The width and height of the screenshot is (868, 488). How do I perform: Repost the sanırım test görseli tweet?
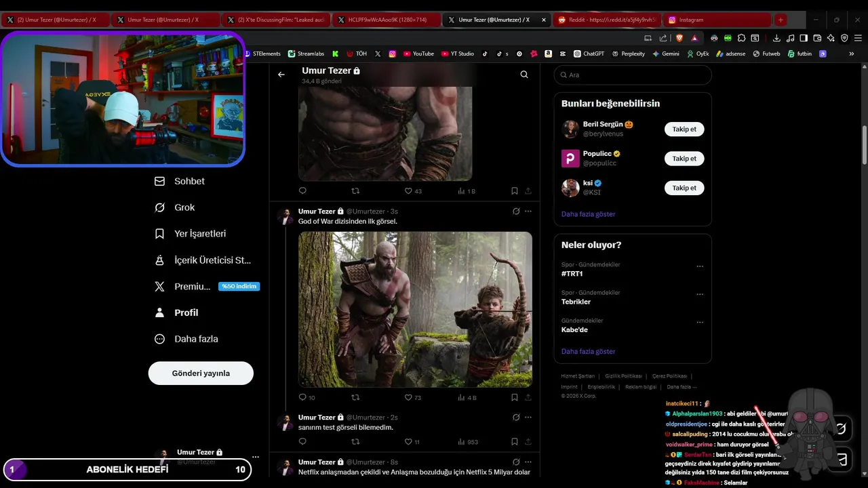coord(355,442)
